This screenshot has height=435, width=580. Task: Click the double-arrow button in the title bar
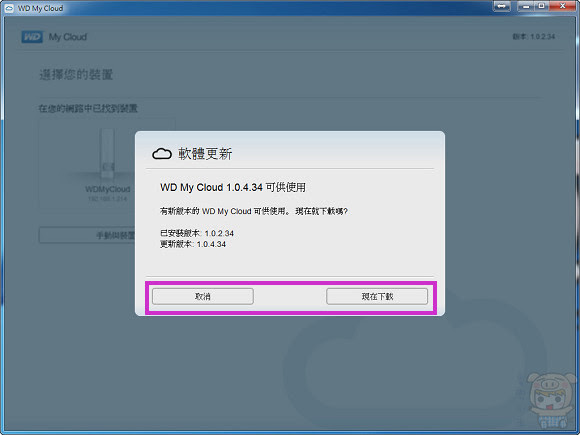tap(502, 6)
